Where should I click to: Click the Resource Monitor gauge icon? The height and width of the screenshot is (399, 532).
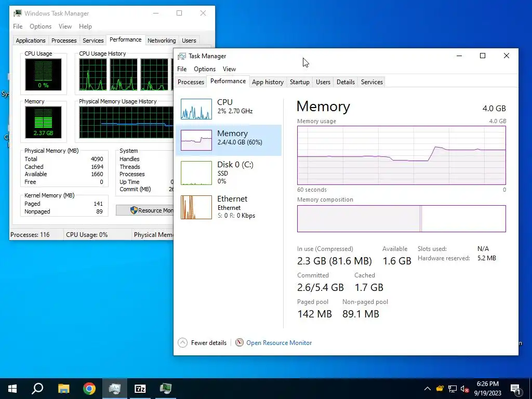[x=239, y=343]
